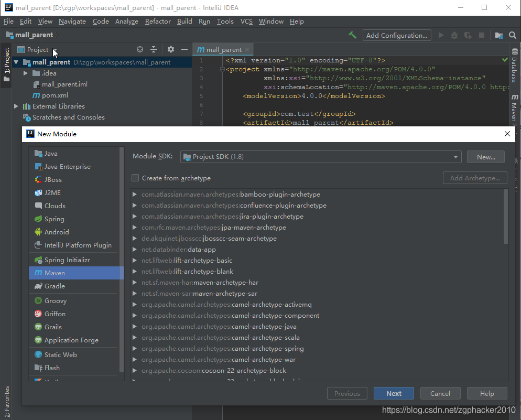Click the Next button
The width and height of the screenshot is (521, 420).
[x=394, y=393]
